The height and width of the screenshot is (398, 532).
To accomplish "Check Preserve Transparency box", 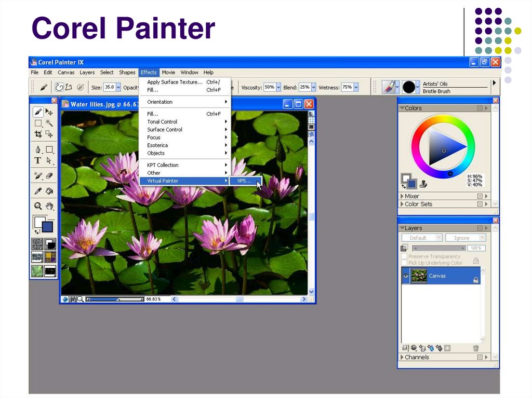I will point(404,256).
